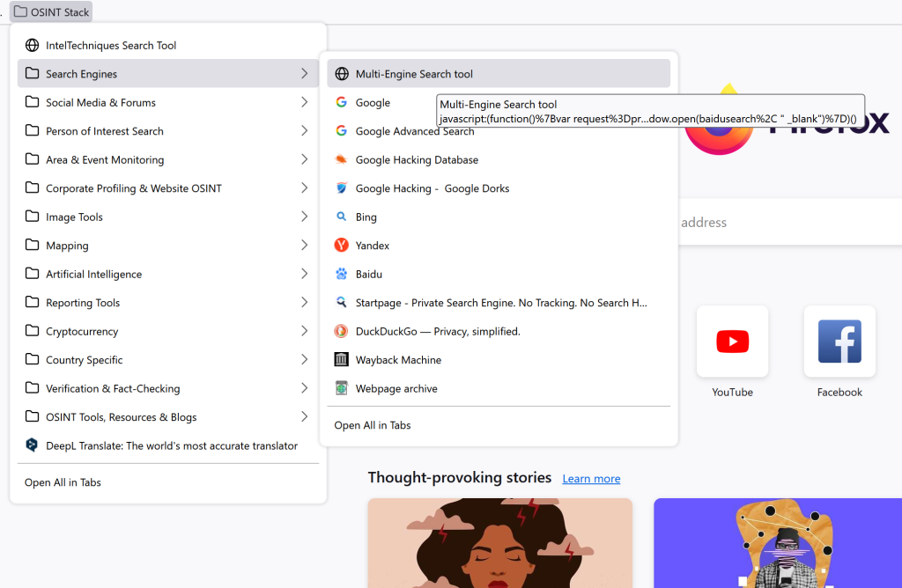The height and width of the screenshot is (588, 902).
Task: Expand the Mapping submenu chevron
Action: pyautogui.click(x=304, y=246)
